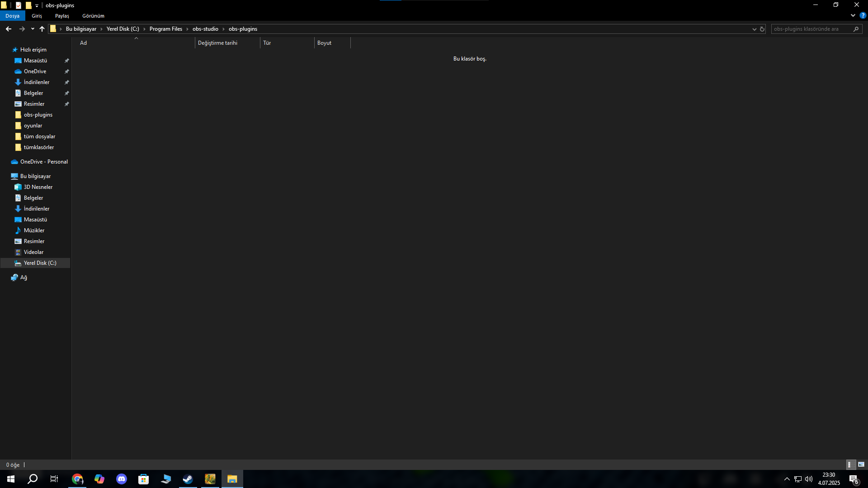Go up one folder level

(x=42, y=29)
